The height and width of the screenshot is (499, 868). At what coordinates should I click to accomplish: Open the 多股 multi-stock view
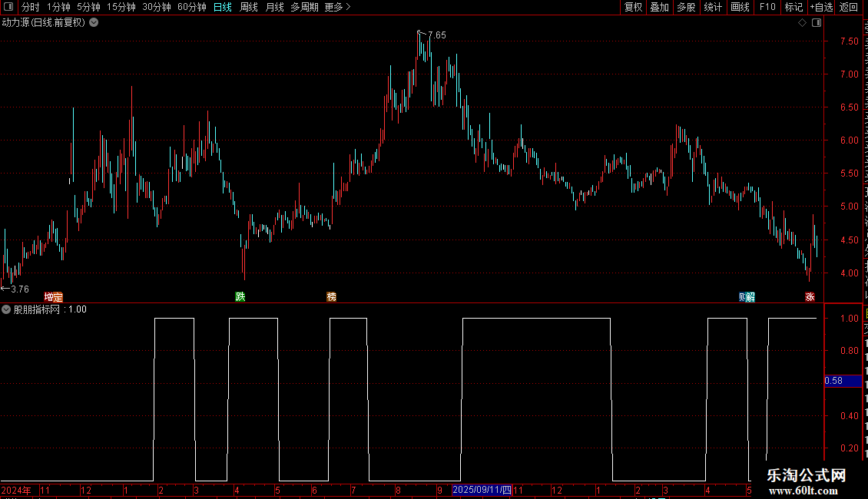coord(686,7)
